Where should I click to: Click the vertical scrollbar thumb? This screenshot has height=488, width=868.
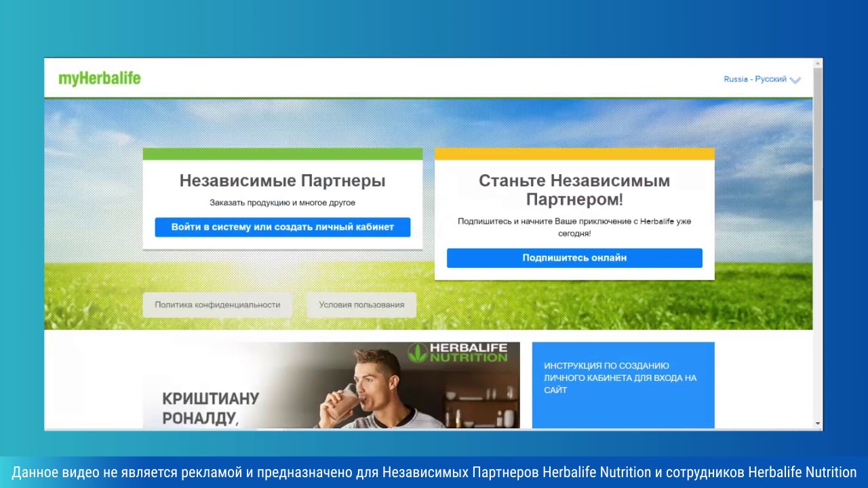pos(818,134)
